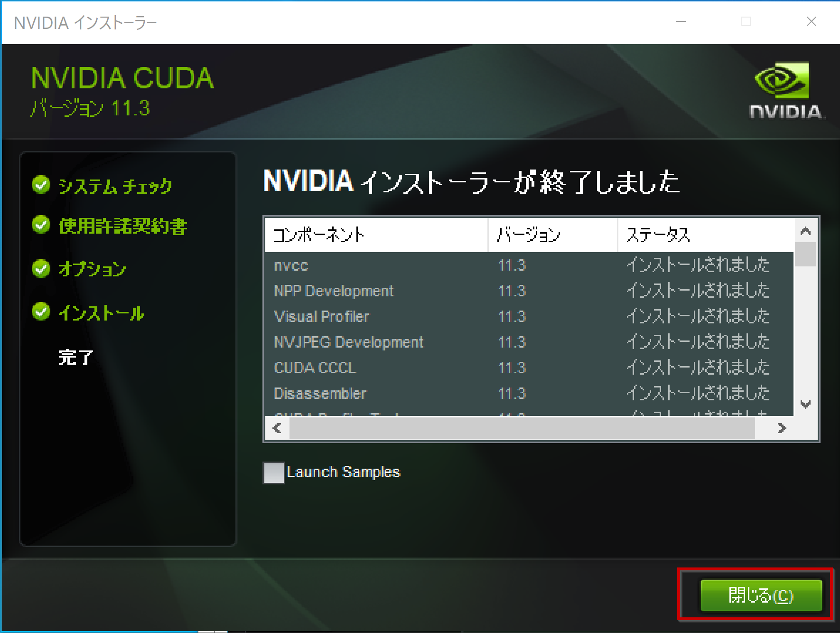This screenshot has height=633, width=840.
Task: Click the 11.3 version of nvcc
Action: (512, 265)
